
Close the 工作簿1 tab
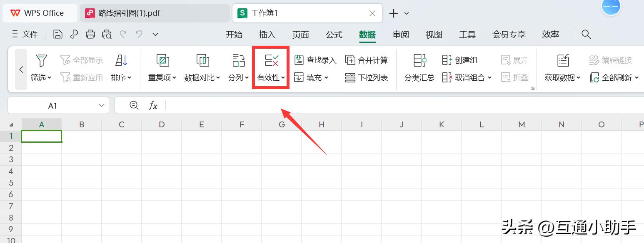(x=372, y=13)
